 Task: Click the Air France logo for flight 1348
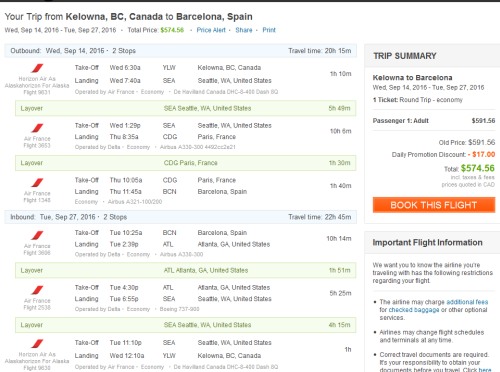point(37,183)
